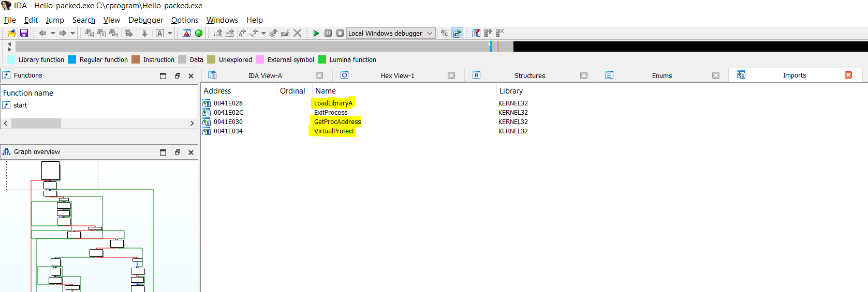Click the Save database icon
This screenshot has width=868, height=292.
(24, 33)
